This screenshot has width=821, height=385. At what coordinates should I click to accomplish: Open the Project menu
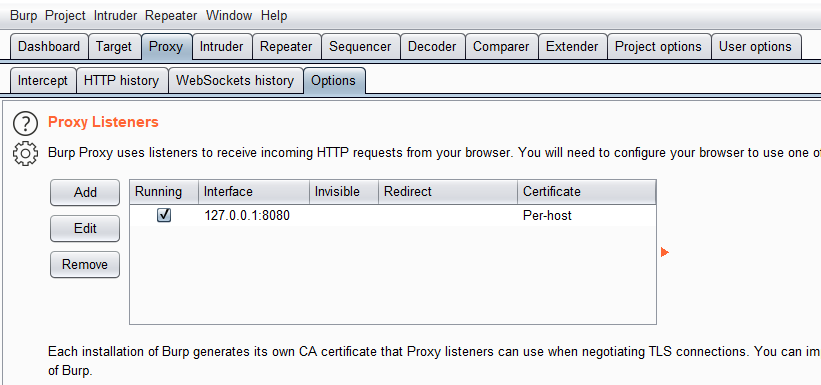pos(65,16)
